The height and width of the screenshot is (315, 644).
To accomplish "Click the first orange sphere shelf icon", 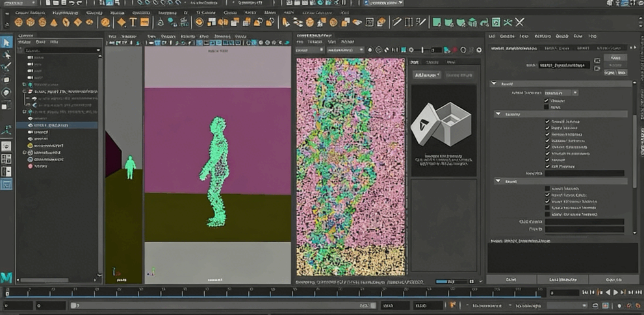I will click(19, 22).
